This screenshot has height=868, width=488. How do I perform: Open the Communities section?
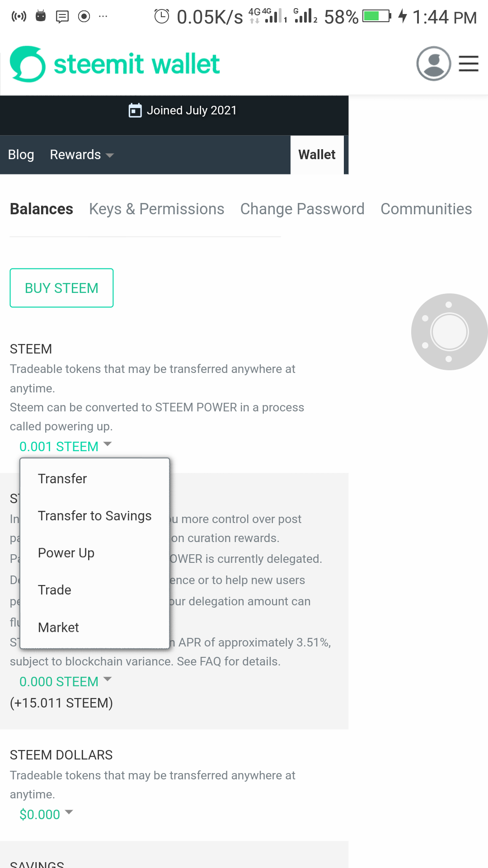tap(426, 209)
